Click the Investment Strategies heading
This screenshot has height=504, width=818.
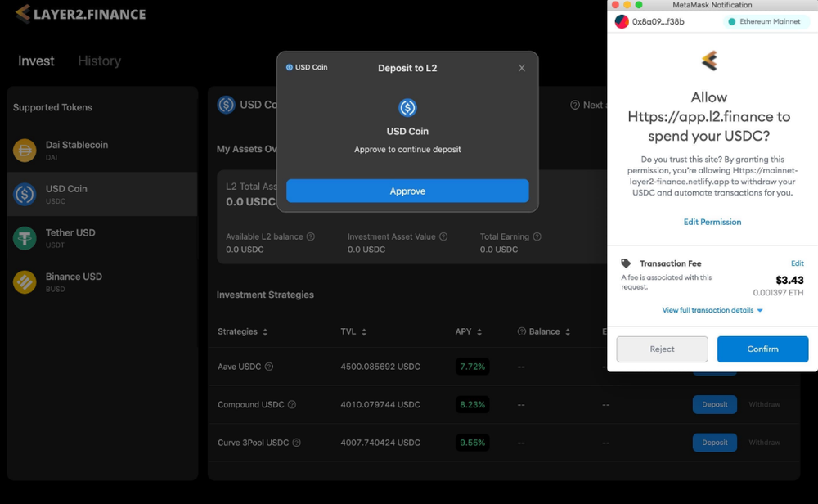(265, 295)
